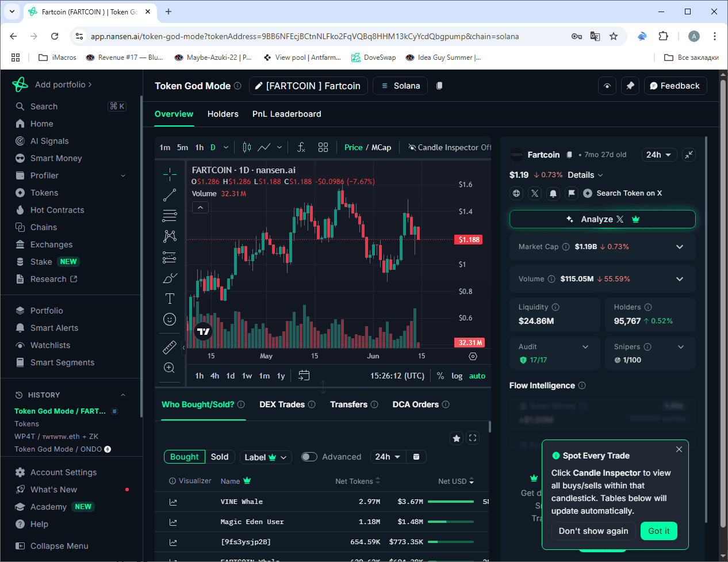Toggle the Advanced switch
Viewport: 728px width, 562px height.
309,457
